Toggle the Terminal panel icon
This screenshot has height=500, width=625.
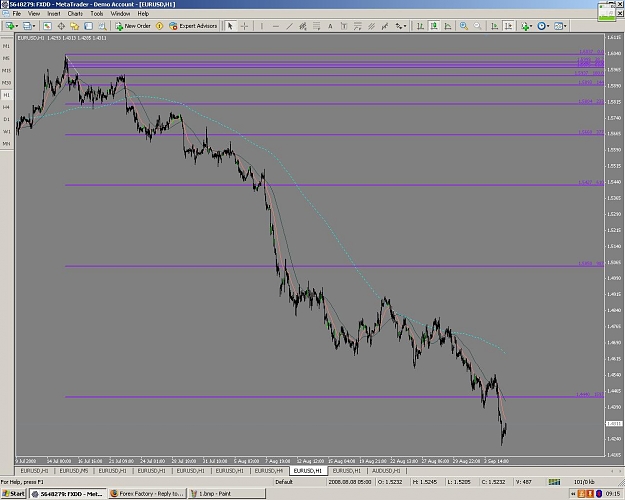(88, 26)
